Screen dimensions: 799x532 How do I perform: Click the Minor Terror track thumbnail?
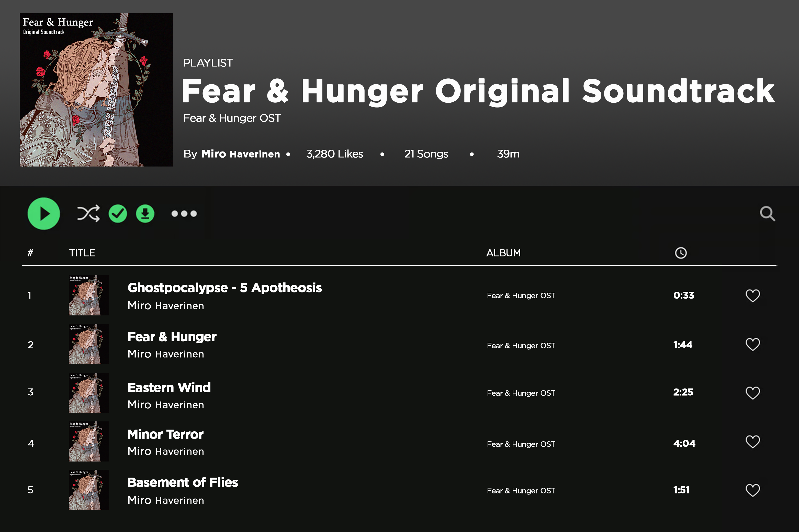89,441
